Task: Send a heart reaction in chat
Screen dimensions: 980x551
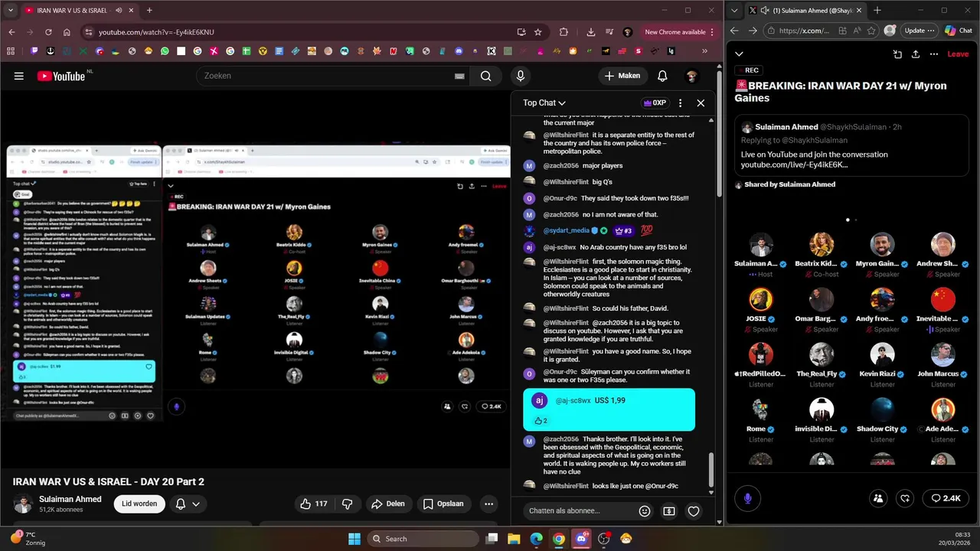Action: 694,510
